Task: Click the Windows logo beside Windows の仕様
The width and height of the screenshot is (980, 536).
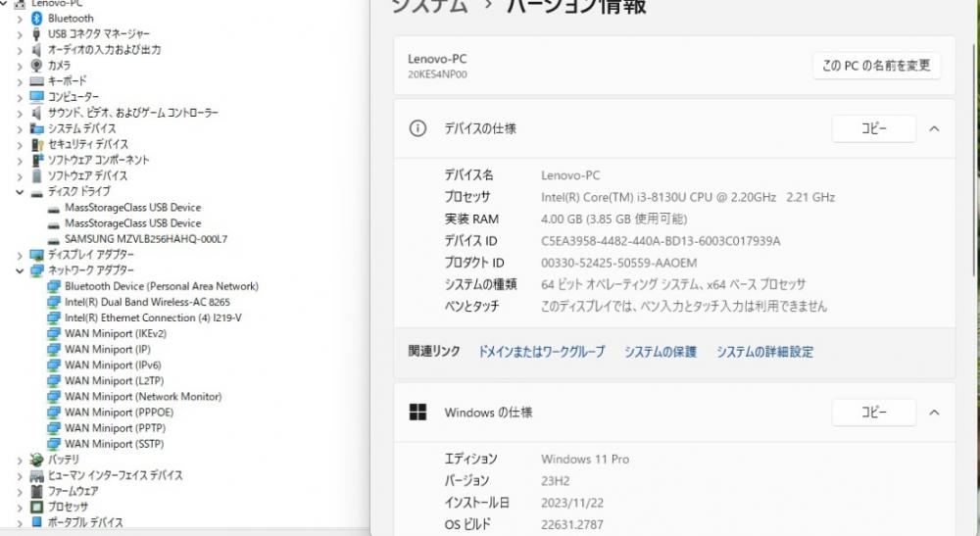Action: [x=417, y=413]
